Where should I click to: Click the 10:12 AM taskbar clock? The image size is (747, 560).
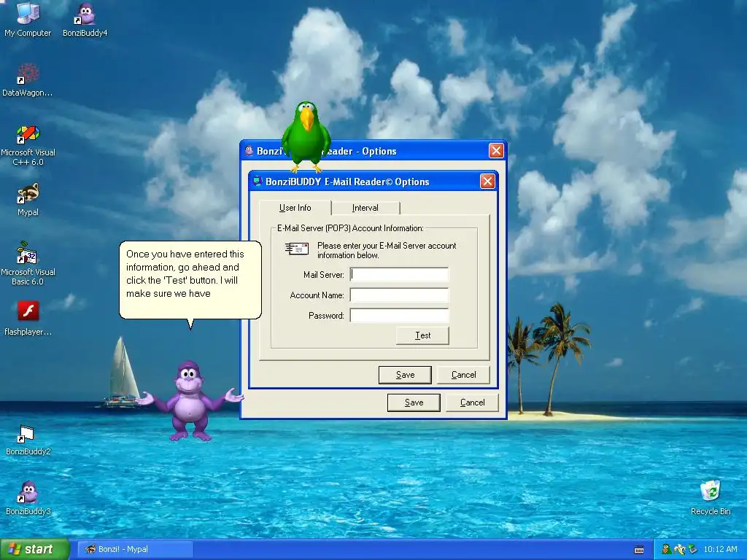(x=720, y=549)
